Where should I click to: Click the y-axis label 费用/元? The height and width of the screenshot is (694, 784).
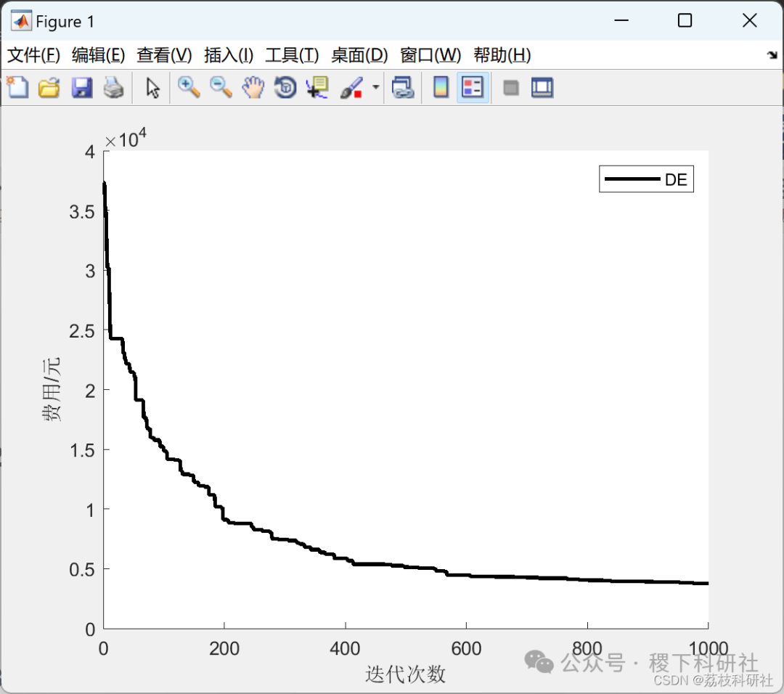[51, 390]
